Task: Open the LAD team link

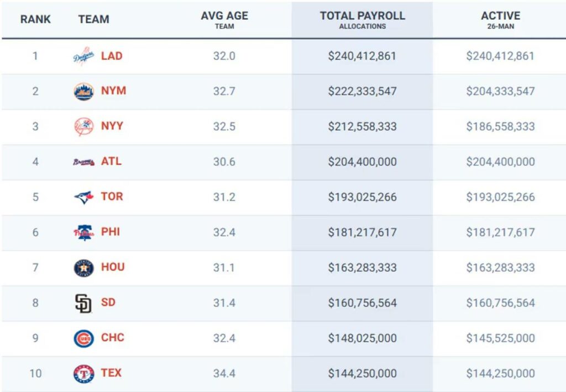Action: tap(112, 56)
